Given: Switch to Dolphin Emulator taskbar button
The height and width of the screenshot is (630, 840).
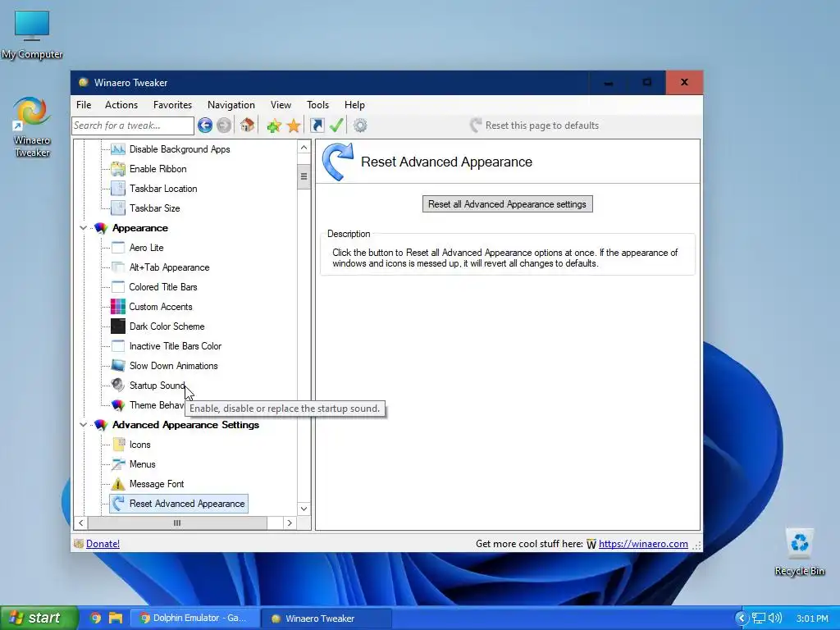Looking at the screenshot, I should [x=196, y=618].
